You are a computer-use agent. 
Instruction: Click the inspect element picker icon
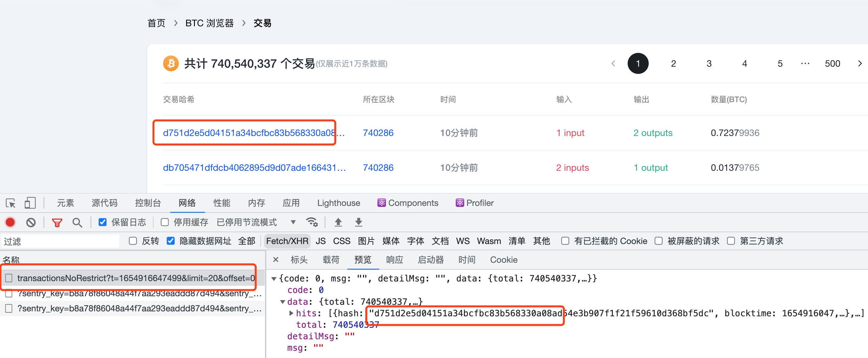[x=11, y=203]
